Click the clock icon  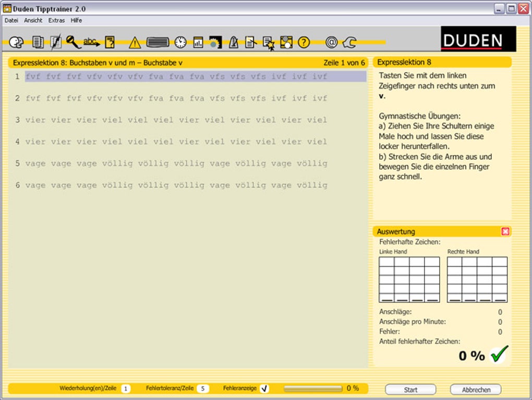pyautogui.click(x=180, y=42)
